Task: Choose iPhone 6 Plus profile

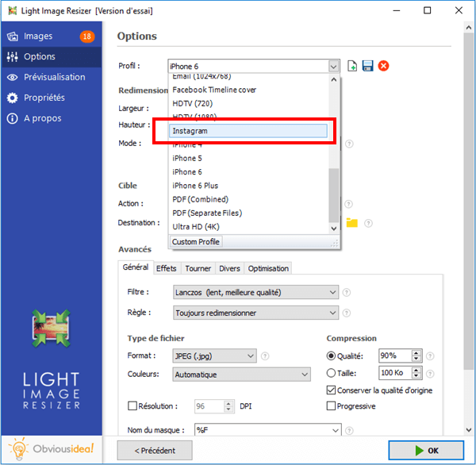Action: (248, 186)
